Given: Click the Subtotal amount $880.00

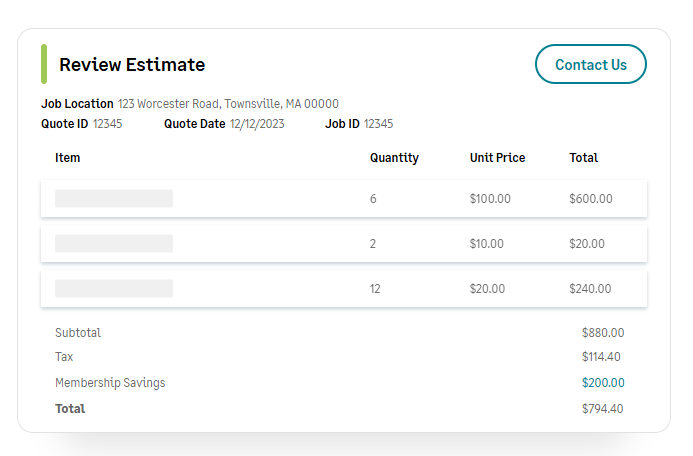Looking at the screenshot, I should 603,333.
